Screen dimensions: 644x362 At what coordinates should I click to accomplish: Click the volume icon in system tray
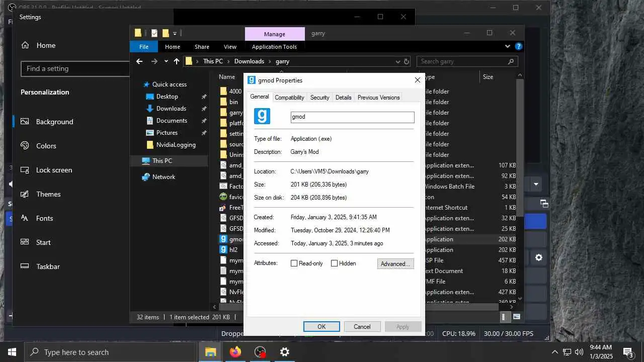(579, 352)
